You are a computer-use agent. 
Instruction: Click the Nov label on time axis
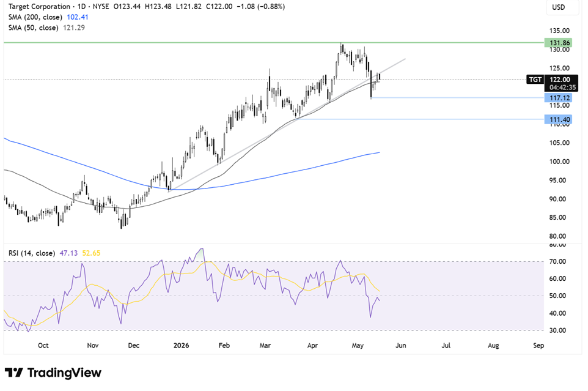pos(93,345)
